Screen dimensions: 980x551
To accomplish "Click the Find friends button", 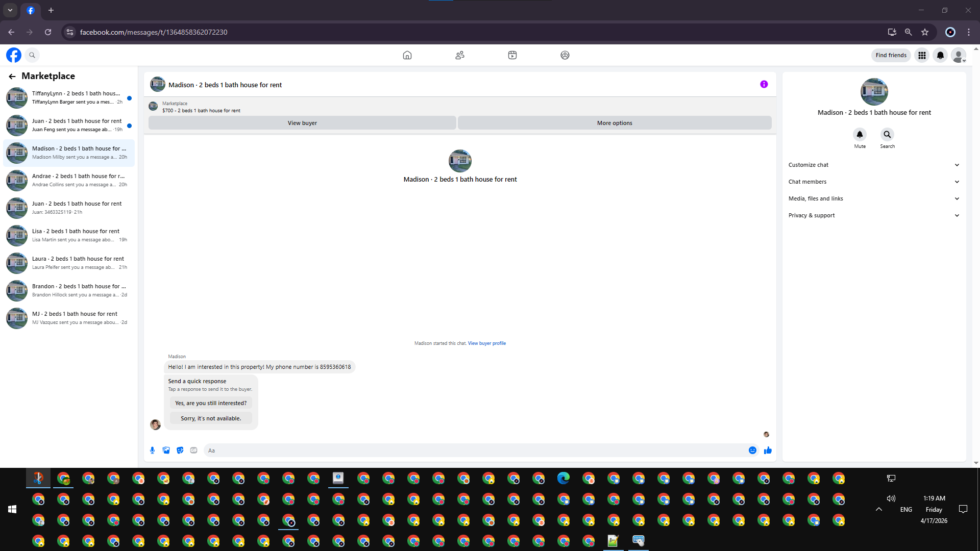I will coord(891,55).
